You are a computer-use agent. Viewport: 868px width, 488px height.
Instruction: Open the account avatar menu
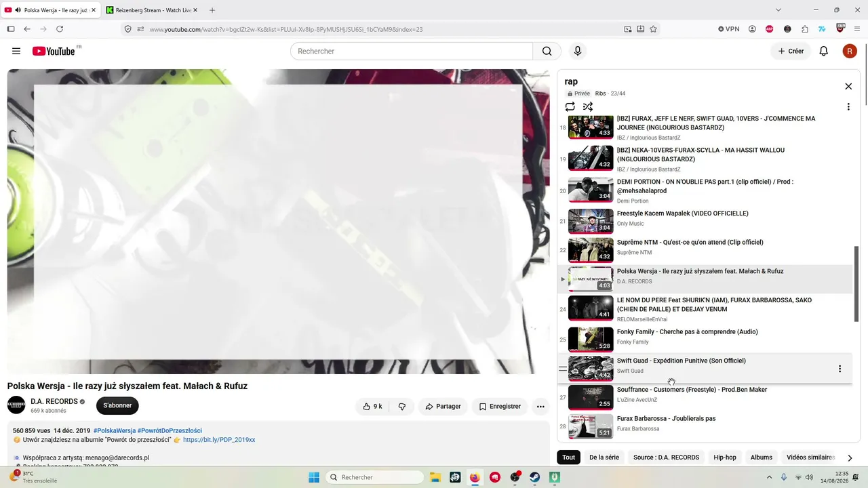point(850,51)
